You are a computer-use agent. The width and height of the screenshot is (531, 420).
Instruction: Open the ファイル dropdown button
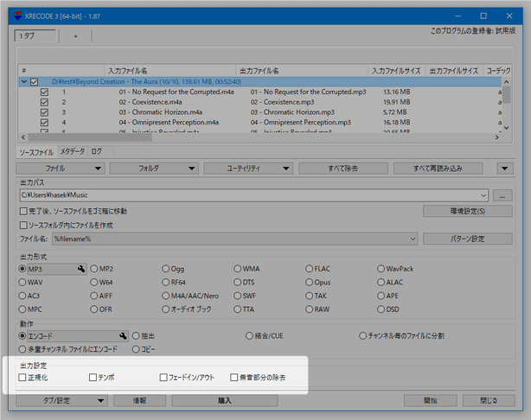click(x=61, y=169)
